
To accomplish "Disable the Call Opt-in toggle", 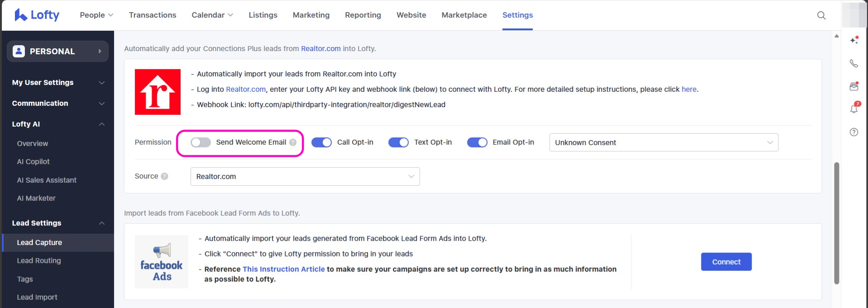I will [x=321, y=142].
